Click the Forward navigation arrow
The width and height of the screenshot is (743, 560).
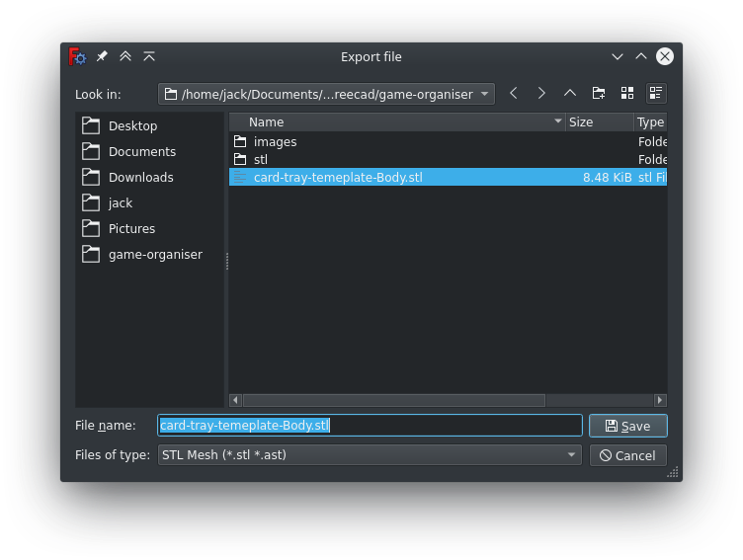coord(541,94)
